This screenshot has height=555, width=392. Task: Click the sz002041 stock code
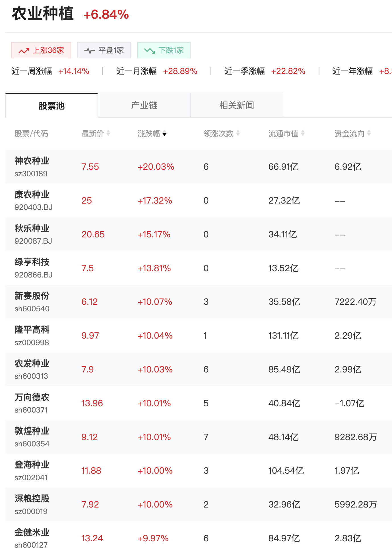tap(31, 478)
